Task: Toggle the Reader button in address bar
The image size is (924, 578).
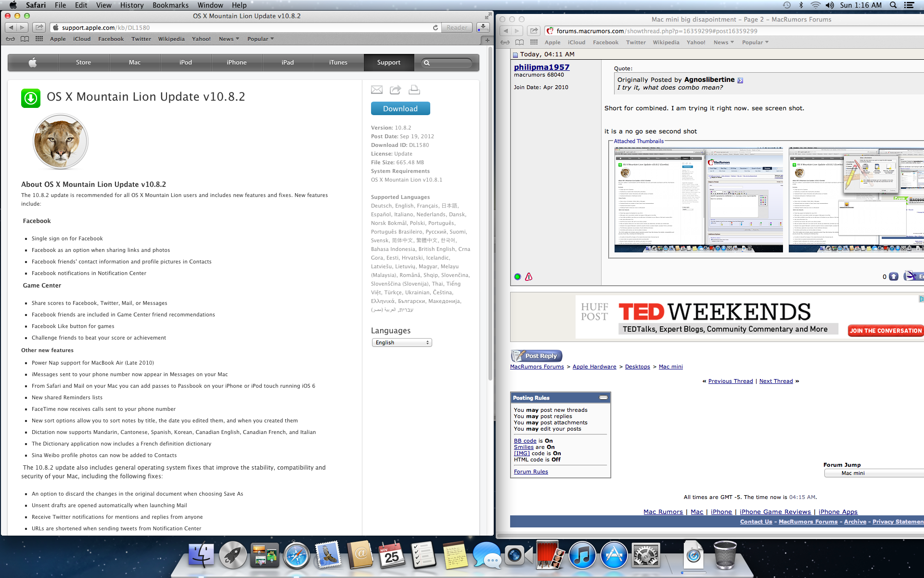Action: [x=456, y=27]
